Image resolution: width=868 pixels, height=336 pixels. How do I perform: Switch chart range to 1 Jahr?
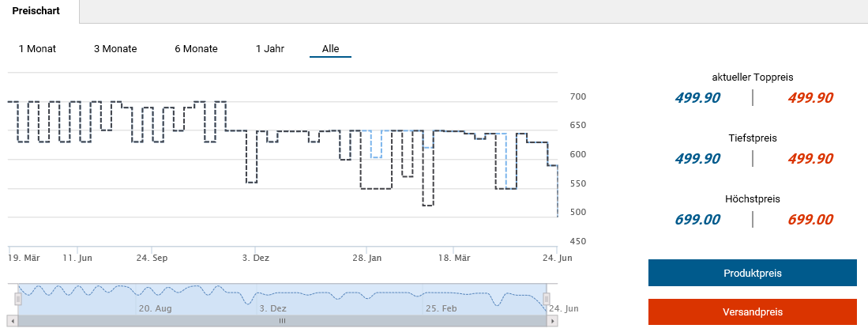(x=269, y=49)
